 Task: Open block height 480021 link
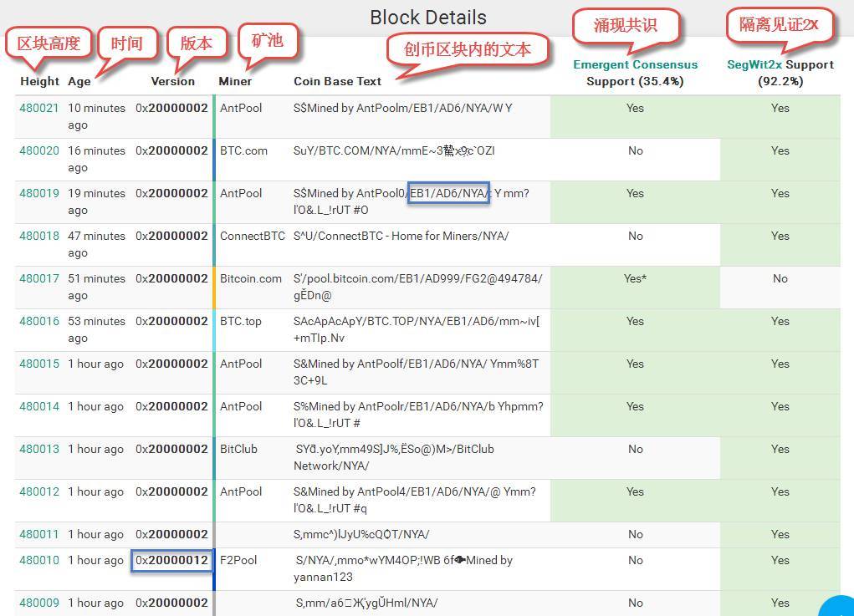click(39, 109)
